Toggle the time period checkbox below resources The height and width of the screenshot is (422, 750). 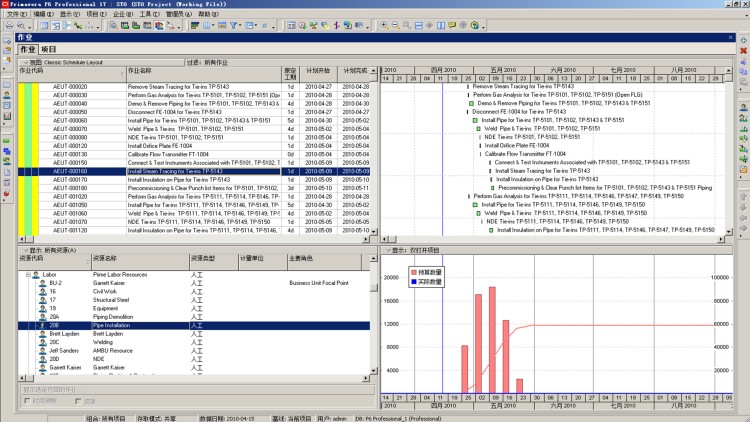pos(27,401)
